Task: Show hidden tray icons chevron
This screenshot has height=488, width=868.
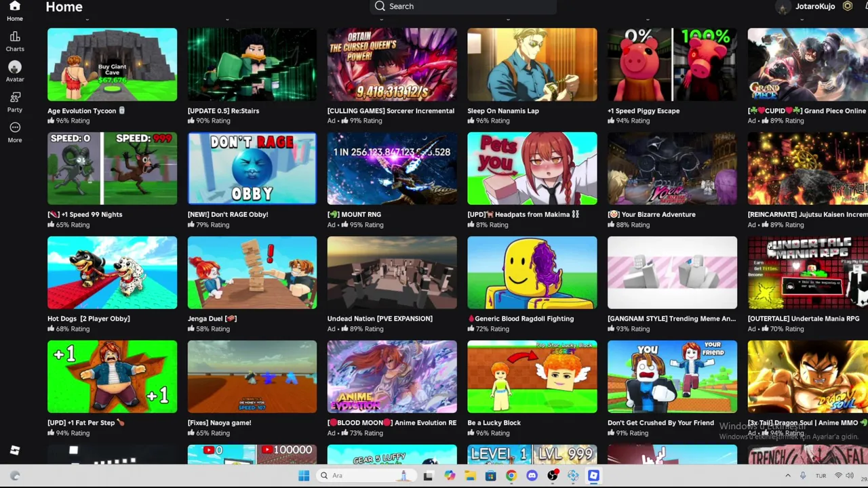Action: tap(788, 476)
